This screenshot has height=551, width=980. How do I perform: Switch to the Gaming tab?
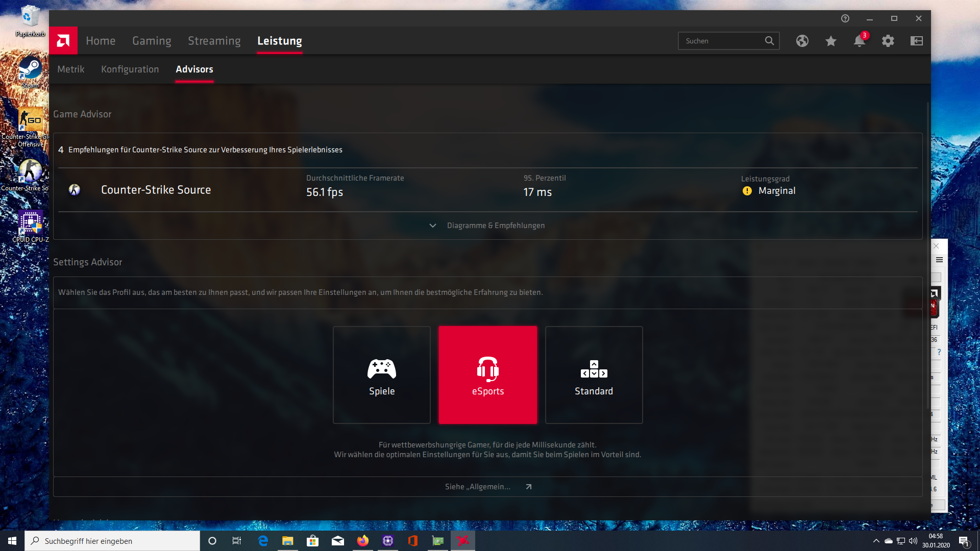pyautogui.click(x=152, y=41)
